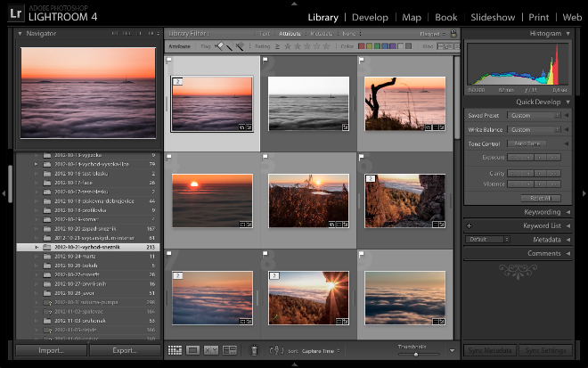Click the red color label filter
Viewport: 588px width, 368px height.
tap(362, 45)
